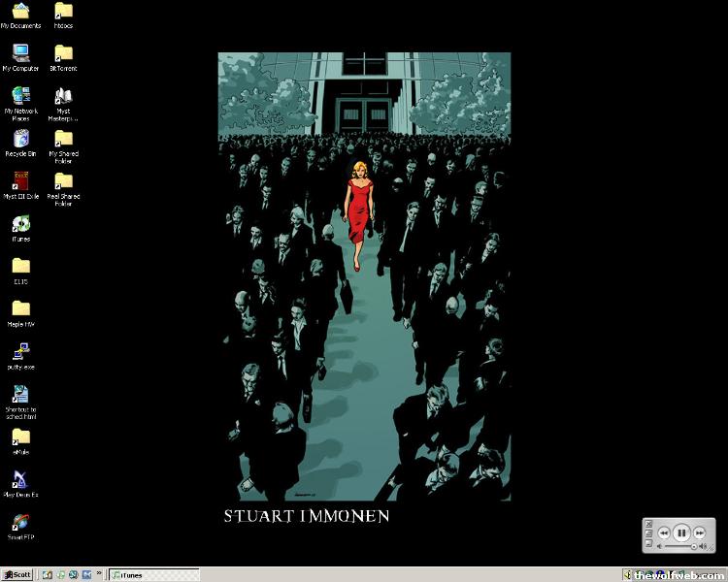The width and height of the screenshot is (728, 582).
Task: Select the Myst Masterpiece desktop icon
Action: 63,96
